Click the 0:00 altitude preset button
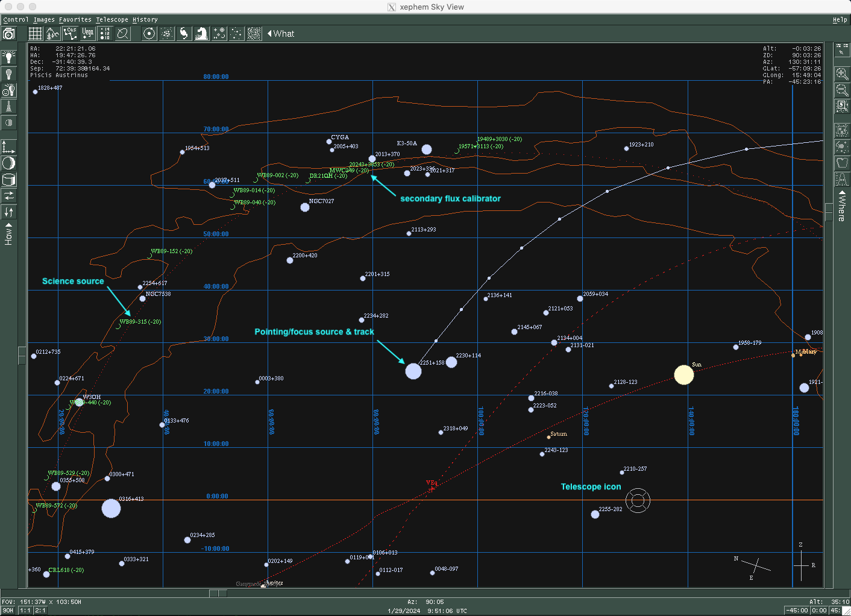 819,611
